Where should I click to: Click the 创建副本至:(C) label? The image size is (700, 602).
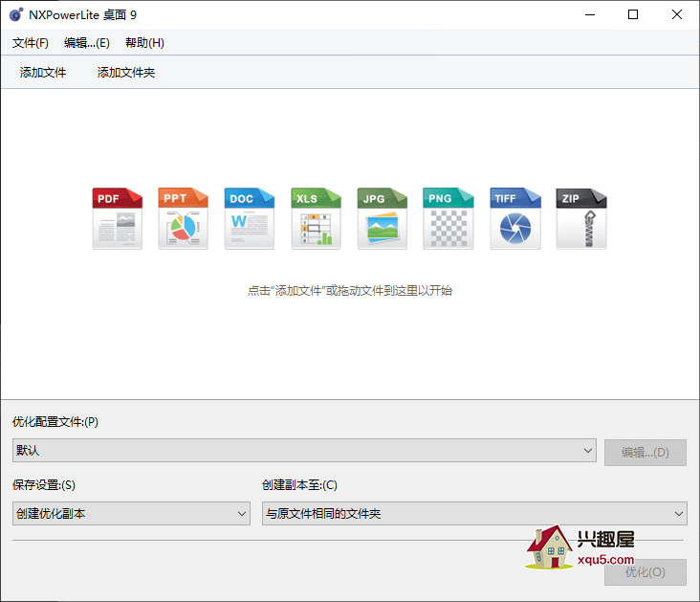299,485
